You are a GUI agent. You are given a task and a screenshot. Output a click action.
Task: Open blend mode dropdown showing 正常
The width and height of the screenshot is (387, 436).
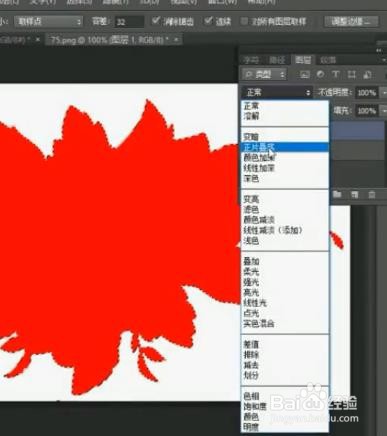click(x=277, y=92)
